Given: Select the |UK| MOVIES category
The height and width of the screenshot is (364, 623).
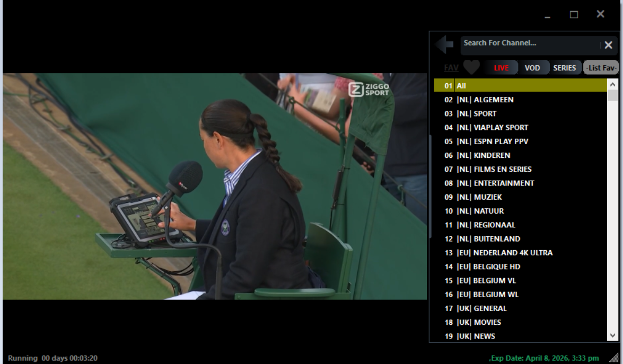Looking at the screenshot, I should pos(521,322).
